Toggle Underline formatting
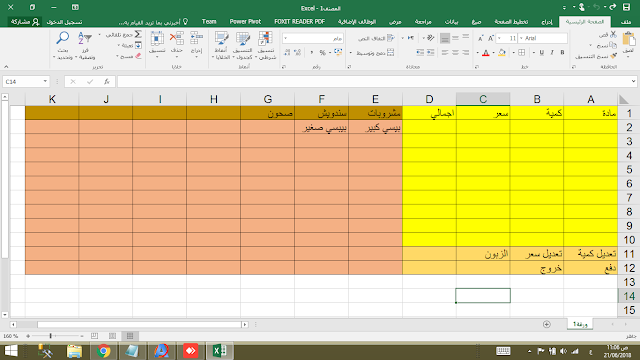Viewport: 640px width, 360px height. click(542, 53)
